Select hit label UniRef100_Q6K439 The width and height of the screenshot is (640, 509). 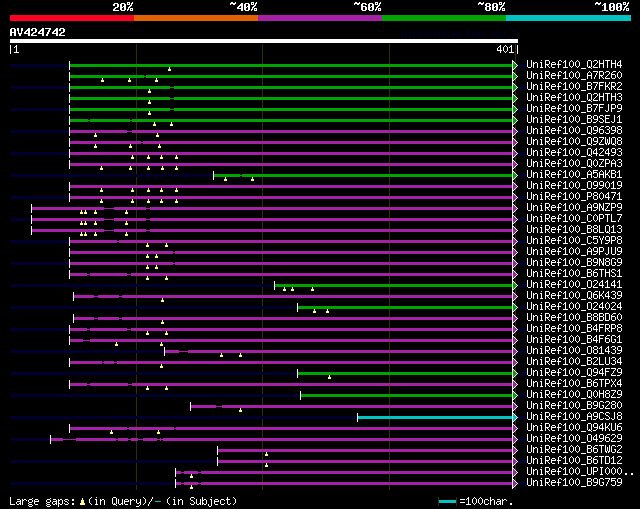(x=574, y=296)
